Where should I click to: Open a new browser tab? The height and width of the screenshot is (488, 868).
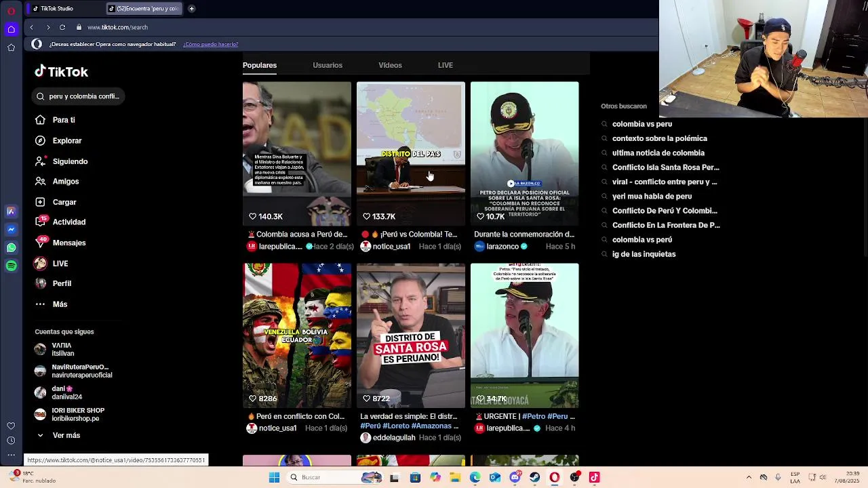point(191,9)
